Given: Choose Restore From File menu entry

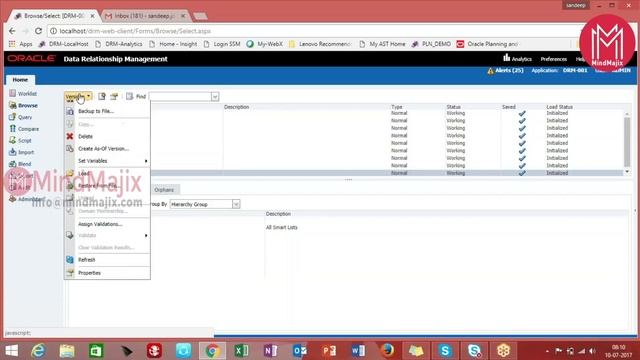Looking at the screenshot, I should tap(98, 186).
